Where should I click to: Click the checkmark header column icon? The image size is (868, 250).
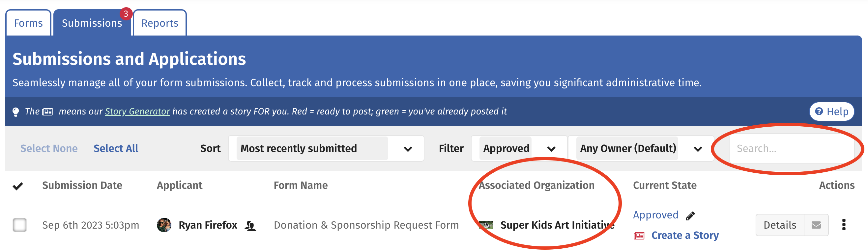tap(17, 186)
